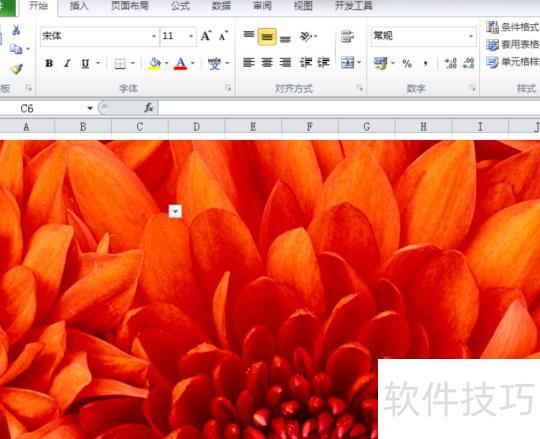Align text to top
Viewport: 540px width, 439px height.
coord(249,36)
